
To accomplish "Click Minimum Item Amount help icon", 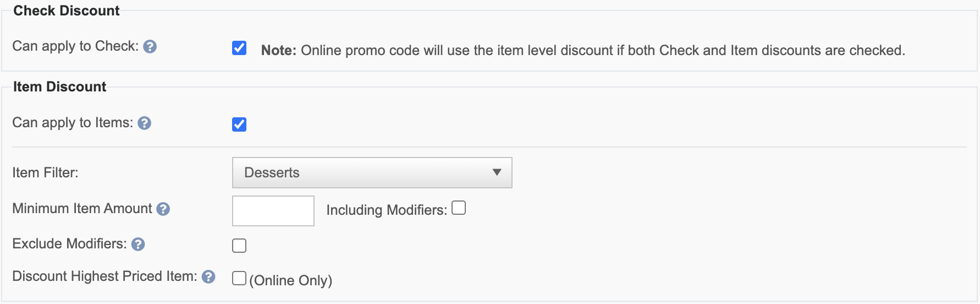I will tap(163, 209).
